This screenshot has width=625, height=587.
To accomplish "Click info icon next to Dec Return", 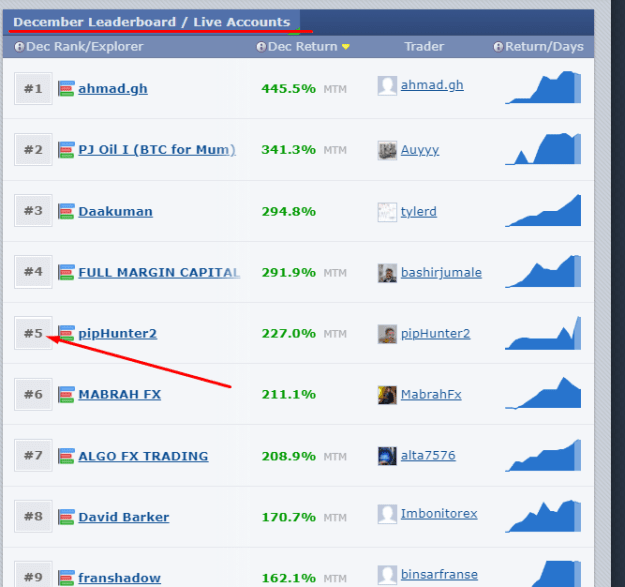I will 261,47.
